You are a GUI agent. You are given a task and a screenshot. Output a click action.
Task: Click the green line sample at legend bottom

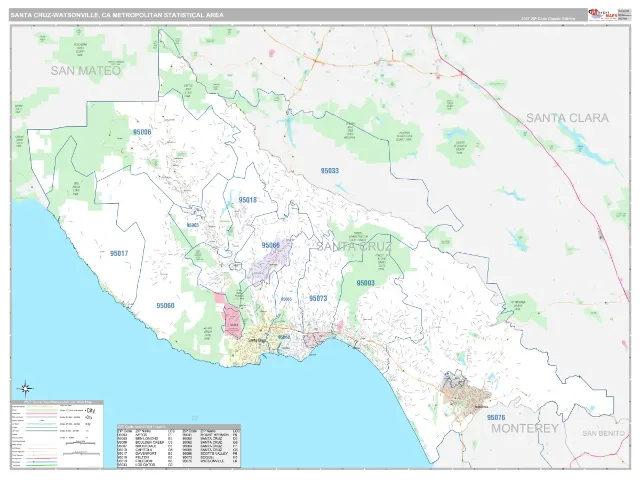coord(41,465)
